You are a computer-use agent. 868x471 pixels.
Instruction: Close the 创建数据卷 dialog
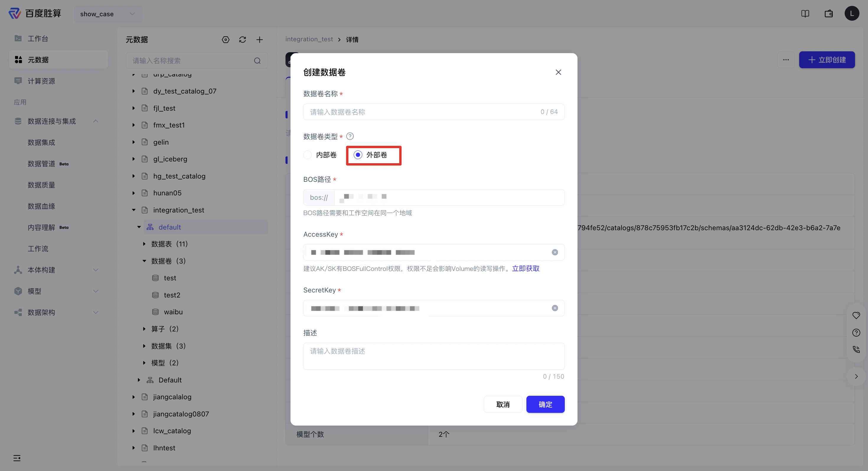click(x=558, y=72)
